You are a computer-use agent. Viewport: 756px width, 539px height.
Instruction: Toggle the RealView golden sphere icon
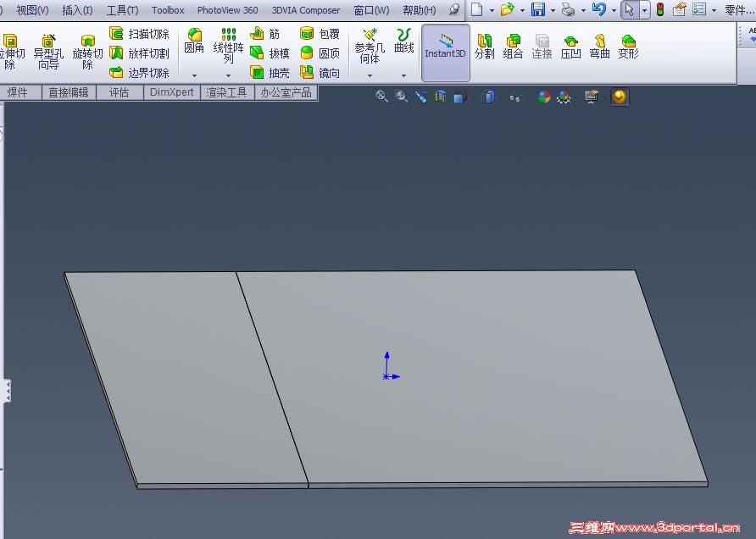[620, 97]
